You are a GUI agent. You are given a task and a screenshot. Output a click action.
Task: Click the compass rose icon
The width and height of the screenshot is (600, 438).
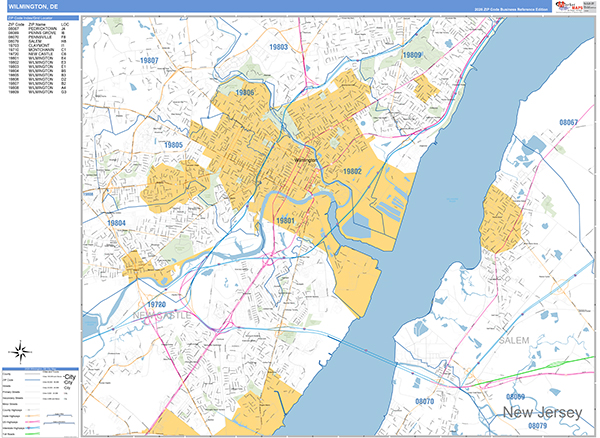(x=18, y=350)
